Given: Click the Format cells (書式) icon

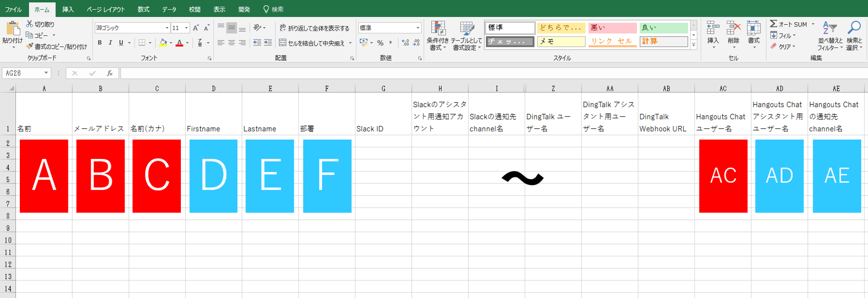Looking at the screenshot, I should tap(754, 28).
